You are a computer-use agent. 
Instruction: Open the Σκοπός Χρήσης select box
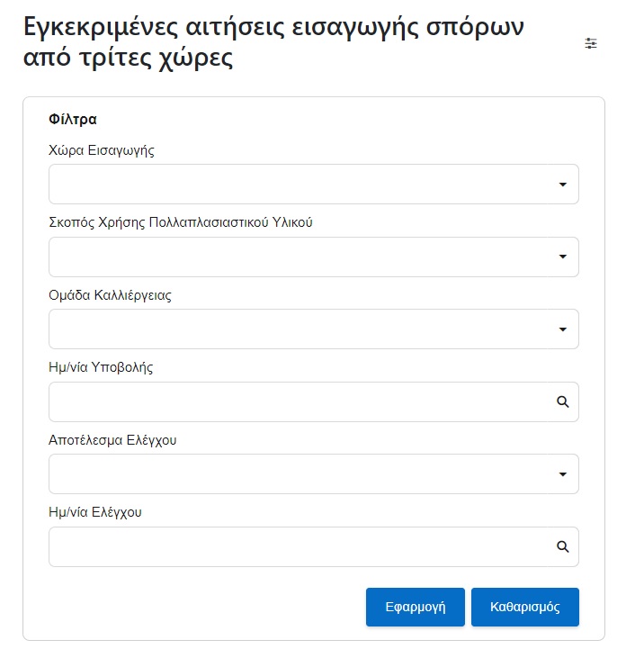click(314, 257)
